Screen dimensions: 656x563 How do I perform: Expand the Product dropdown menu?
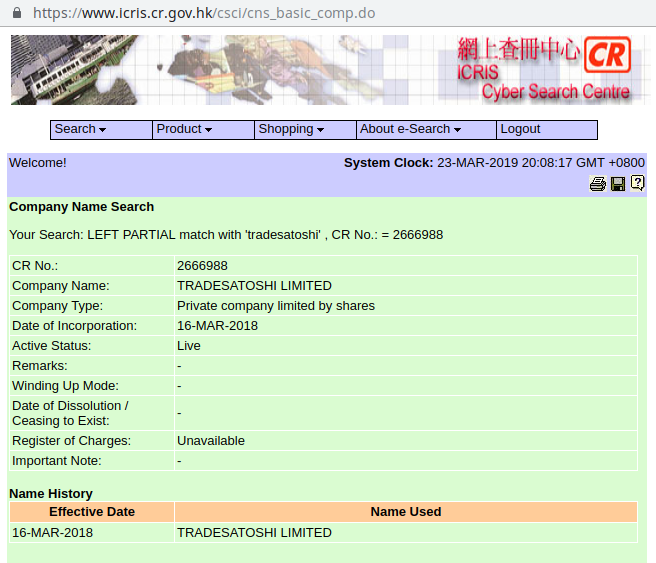tap(203, 129)
